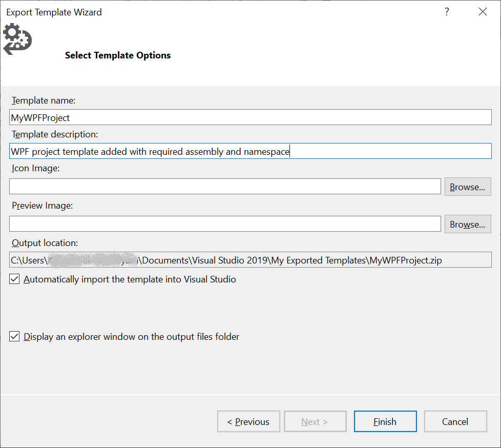Click the greyed-out Next button
This screenshot has width=501, height=448.
(315, 421)
